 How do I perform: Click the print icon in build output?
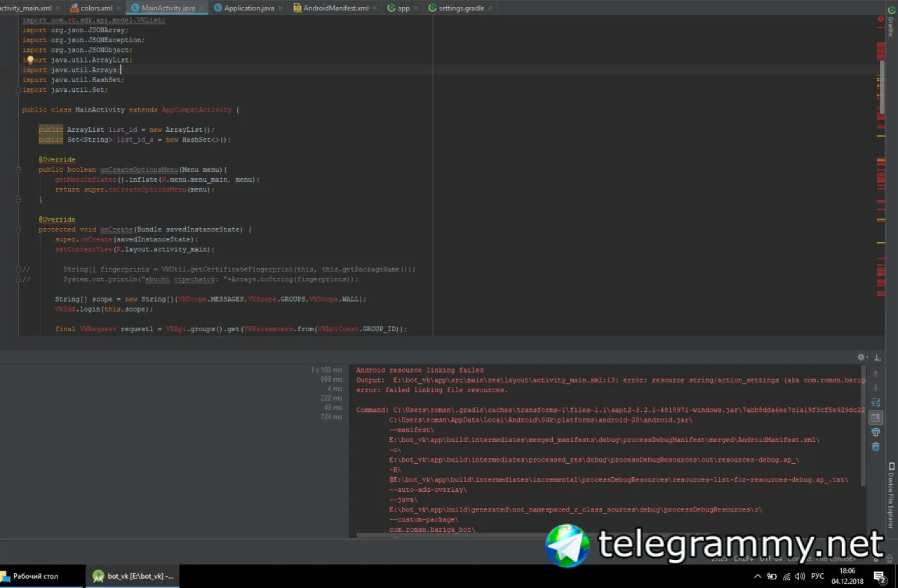tap(876, 432)
